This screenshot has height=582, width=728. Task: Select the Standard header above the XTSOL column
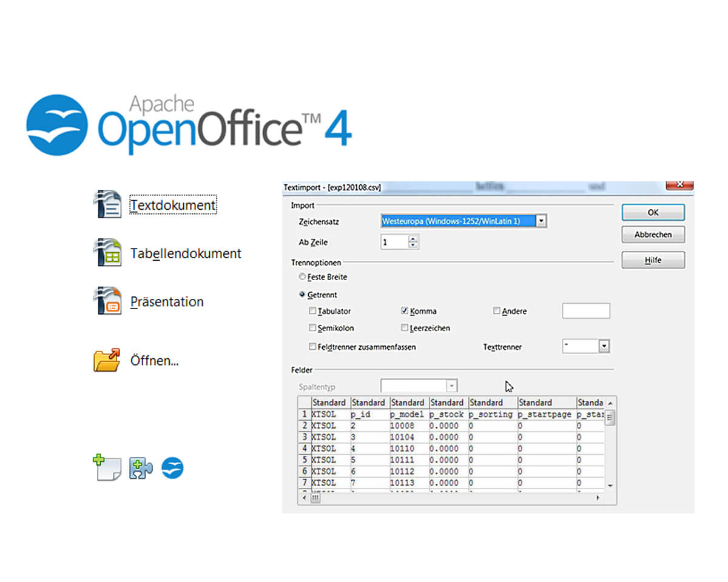pos(330,403)
